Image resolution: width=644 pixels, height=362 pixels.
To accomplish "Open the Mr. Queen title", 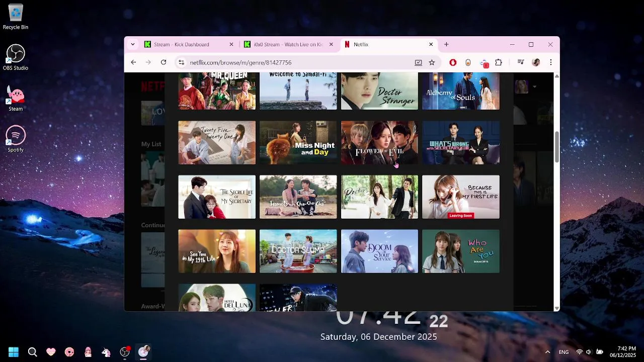I will [x=217, y=90].
